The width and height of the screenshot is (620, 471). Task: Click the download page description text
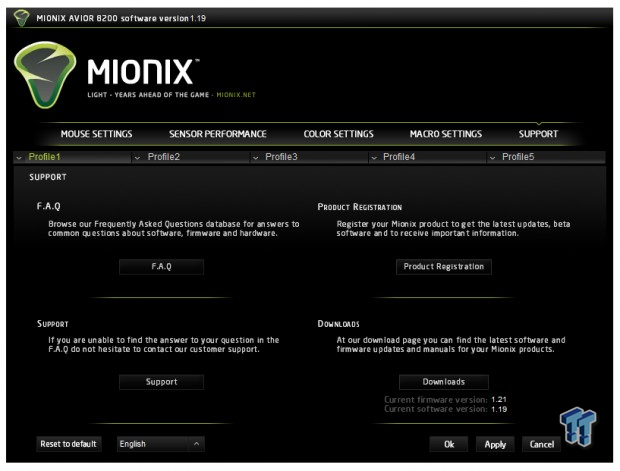click(451, 344)
